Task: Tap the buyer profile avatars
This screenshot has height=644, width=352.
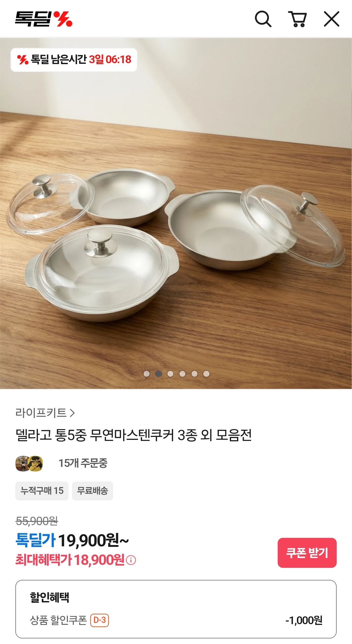Action: (x=29, y=463)
